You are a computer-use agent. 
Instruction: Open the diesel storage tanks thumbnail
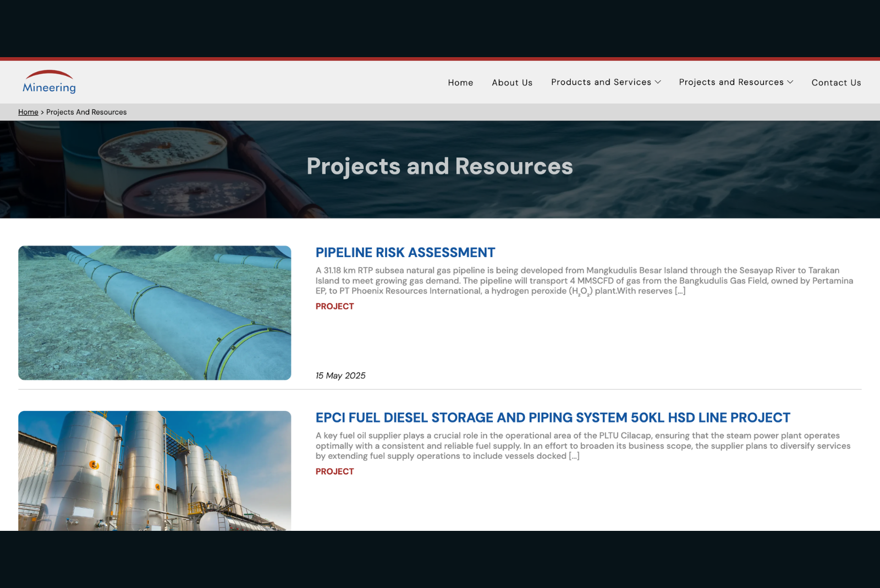[155, 470]
